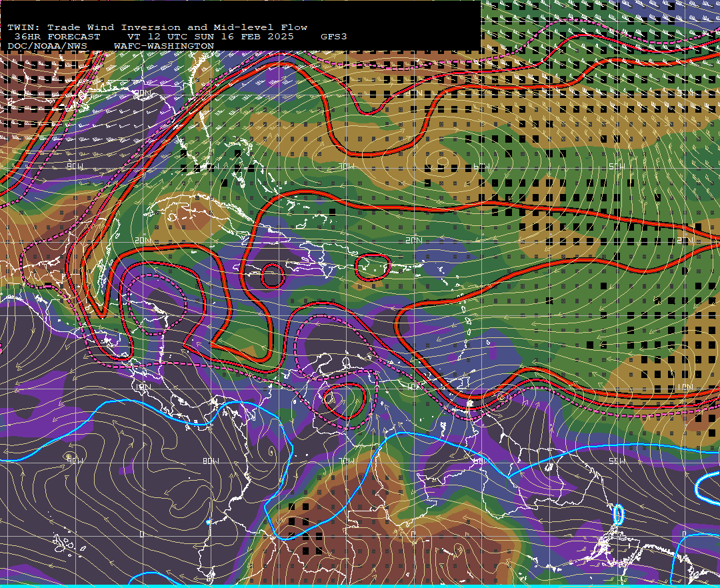Select the "DOC/NOAA/NWS" source text
Image resolution: width=720 pixels, height=588 pixels.
tap(47, 47)
